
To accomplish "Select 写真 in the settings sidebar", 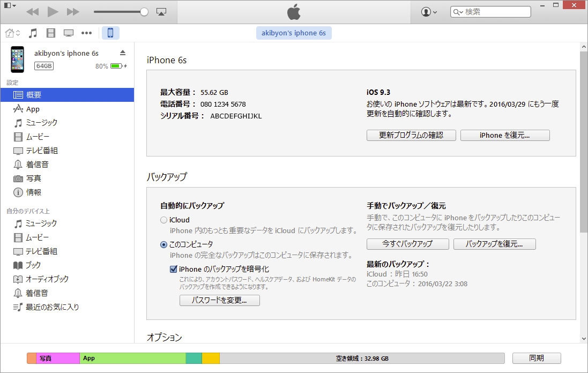I will coord(33,178).
